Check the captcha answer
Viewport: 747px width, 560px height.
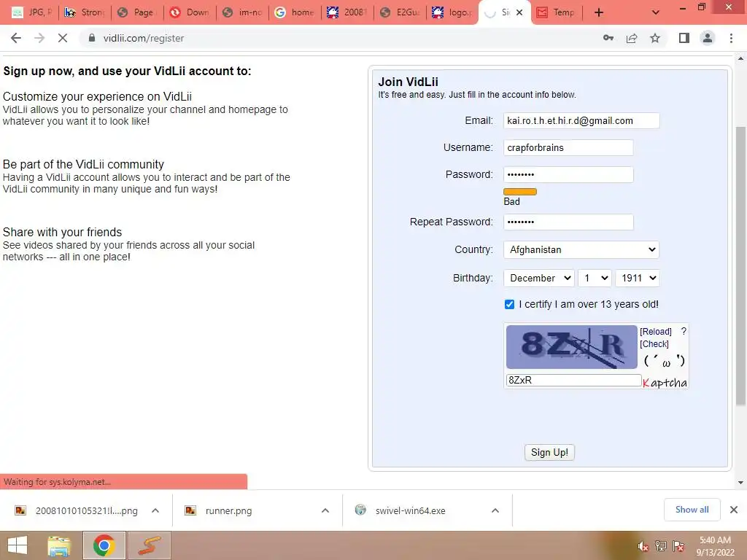(x=654, y=344)
